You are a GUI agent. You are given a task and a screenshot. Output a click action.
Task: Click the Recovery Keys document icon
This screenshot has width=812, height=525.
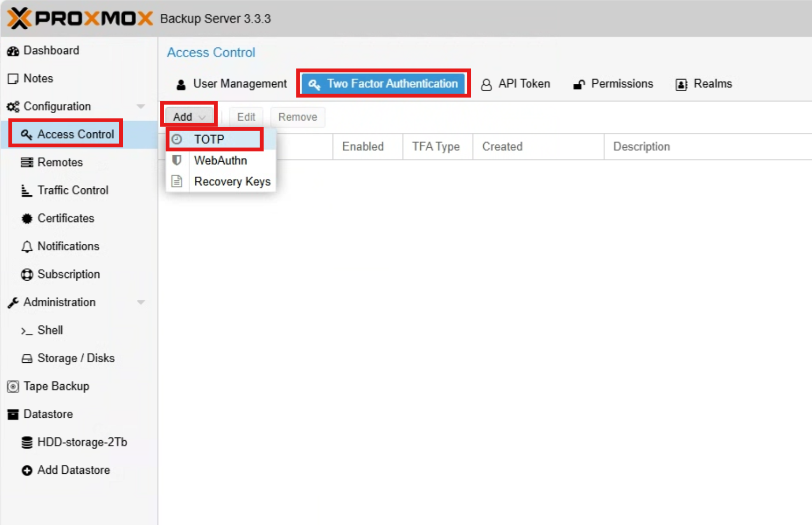tap(177, 181)
